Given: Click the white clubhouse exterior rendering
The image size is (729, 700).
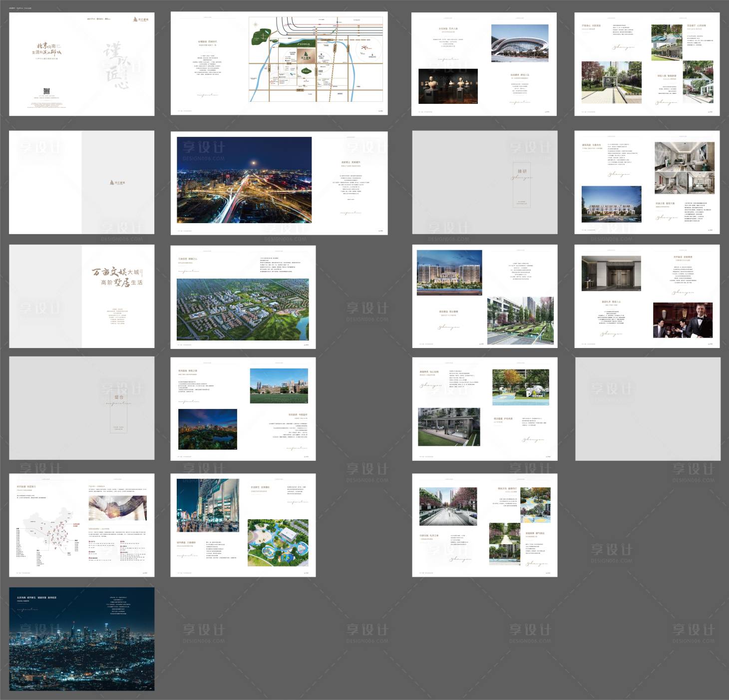Looking at the screenshot, I should click(x=612, y=205).
